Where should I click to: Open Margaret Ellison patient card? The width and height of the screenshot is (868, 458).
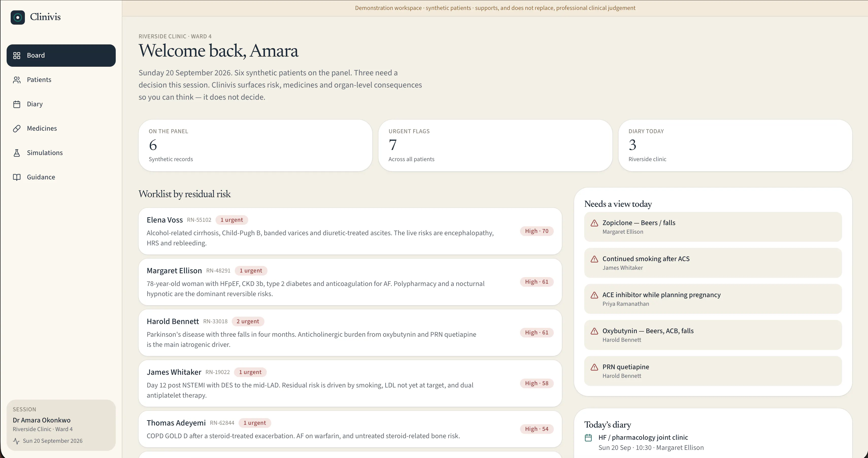350,282
